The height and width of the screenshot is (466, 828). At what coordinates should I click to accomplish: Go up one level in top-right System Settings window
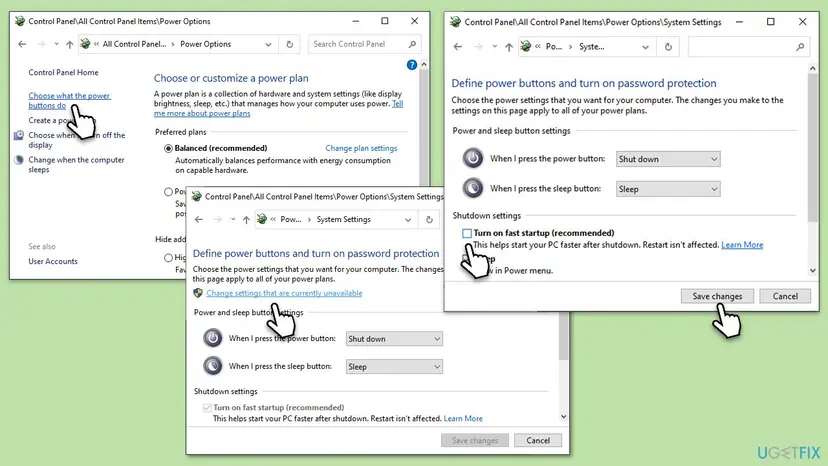509,47
